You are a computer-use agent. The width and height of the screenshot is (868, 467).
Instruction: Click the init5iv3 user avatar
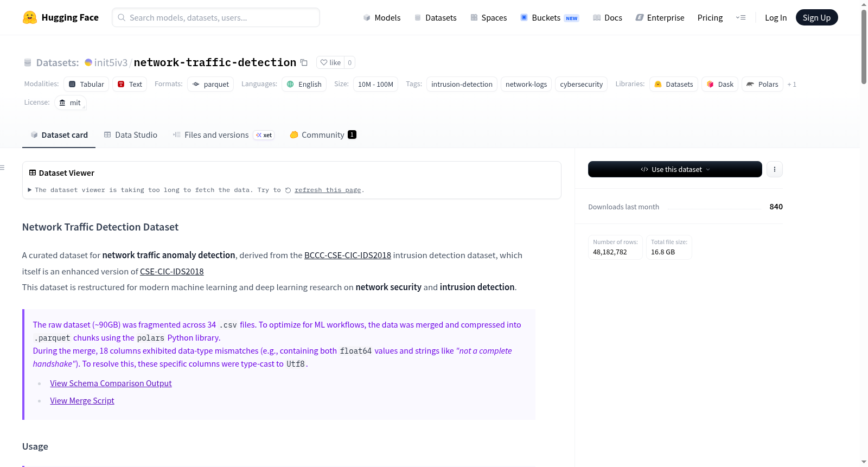coord(88,62)
